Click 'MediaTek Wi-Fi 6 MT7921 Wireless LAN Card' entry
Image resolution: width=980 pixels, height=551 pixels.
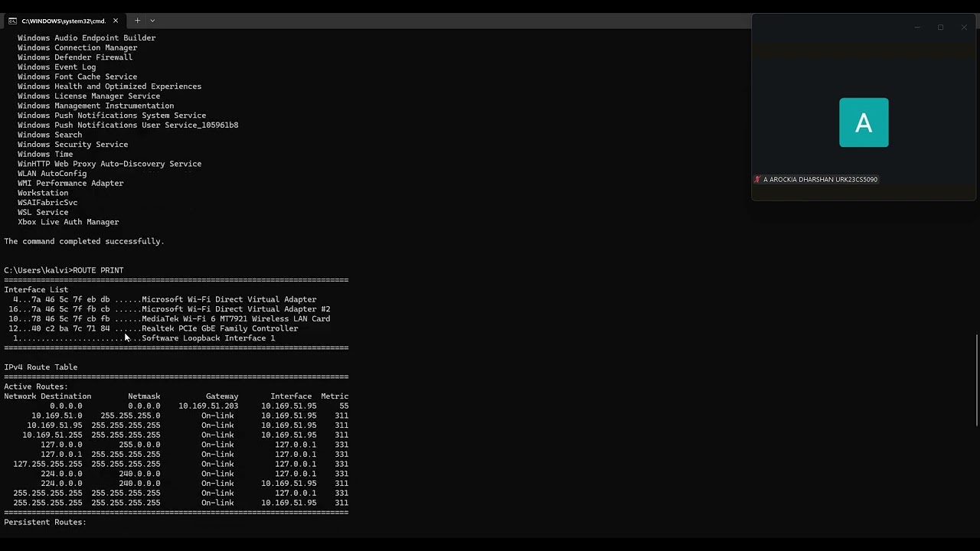pos(236,319)
